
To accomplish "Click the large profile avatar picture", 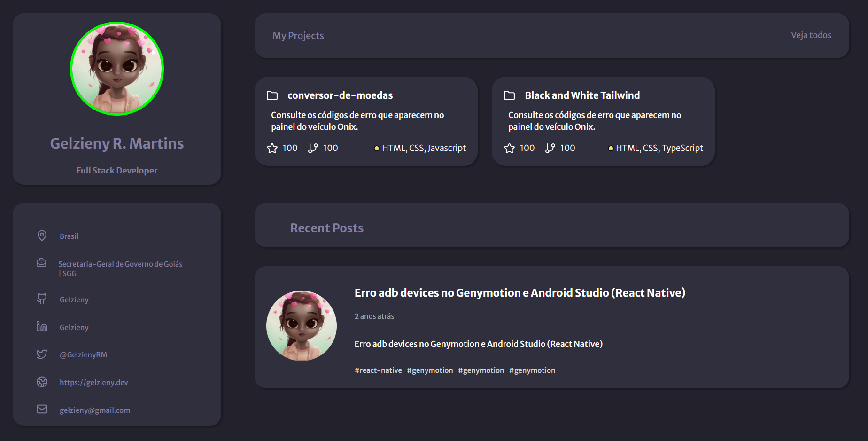I will click(x=117, y=69).
